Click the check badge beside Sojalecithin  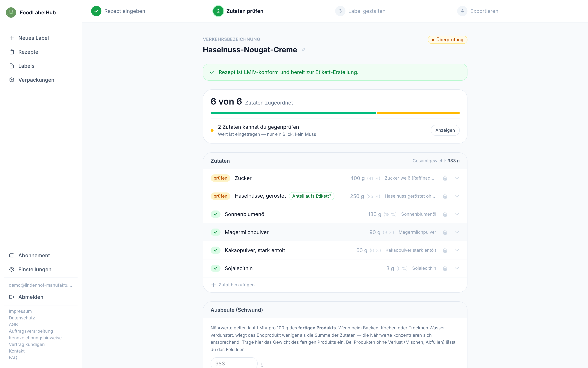pyautogui.click(x=216, y=268)
